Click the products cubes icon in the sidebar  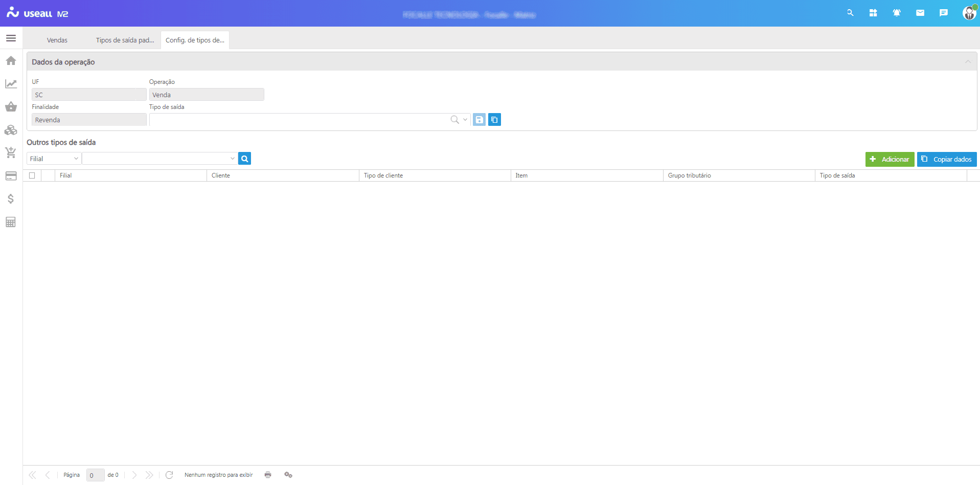[x=11, y=129]
